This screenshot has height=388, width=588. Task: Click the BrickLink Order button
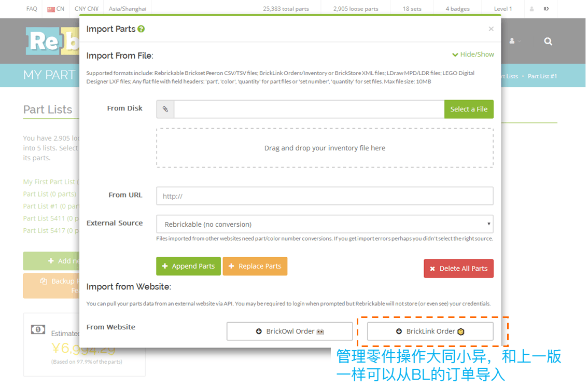click(430, 331)
